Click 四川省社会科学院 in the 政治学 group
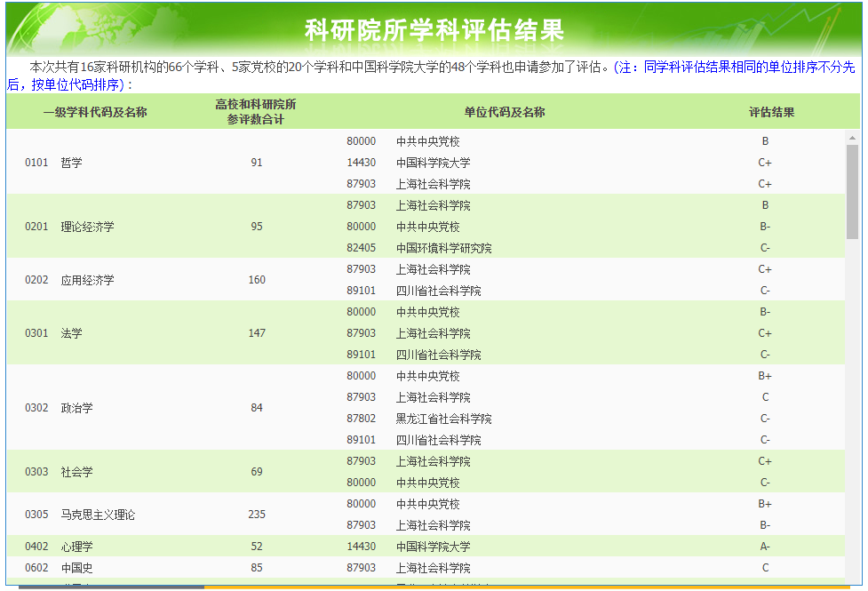This screenshot has height=591, width=868. (x=438, y=440)
